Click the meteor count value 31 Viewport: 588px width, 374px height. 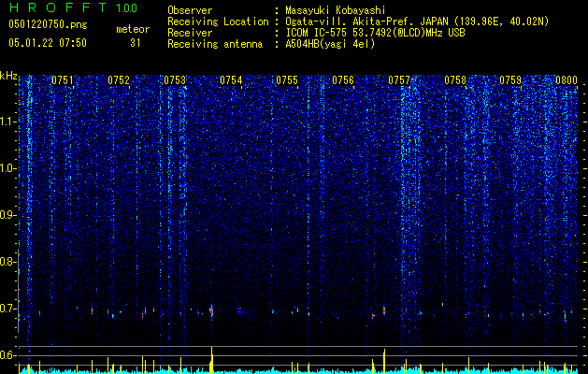coord(135,43)
